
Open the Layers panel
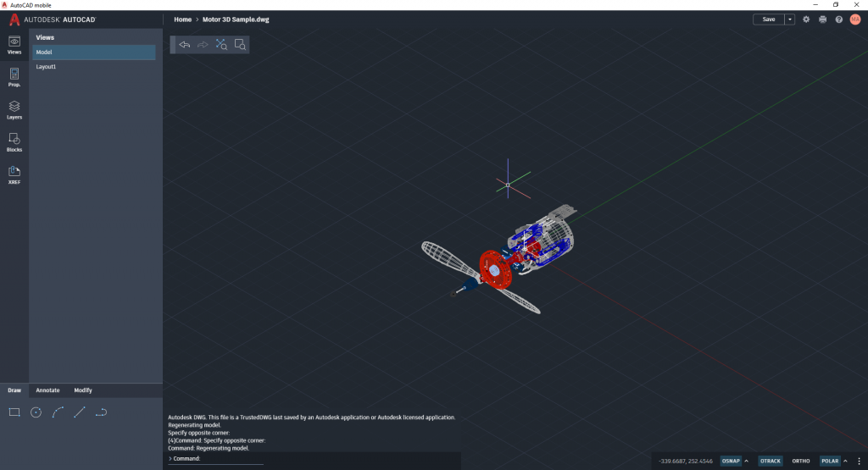pyautogui.click(x=14, y=109)
